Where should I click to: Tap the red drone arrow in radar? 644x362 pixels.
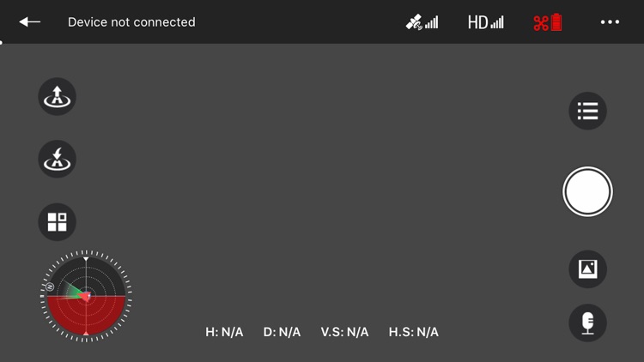click(x=85, y=296)
